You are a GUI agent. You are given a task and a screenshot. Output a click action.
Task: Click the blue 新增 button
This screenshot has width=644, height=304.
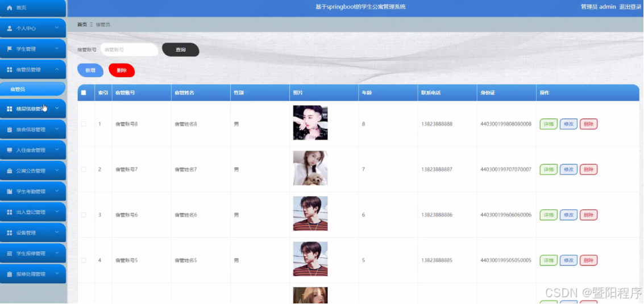click(90, 70)
